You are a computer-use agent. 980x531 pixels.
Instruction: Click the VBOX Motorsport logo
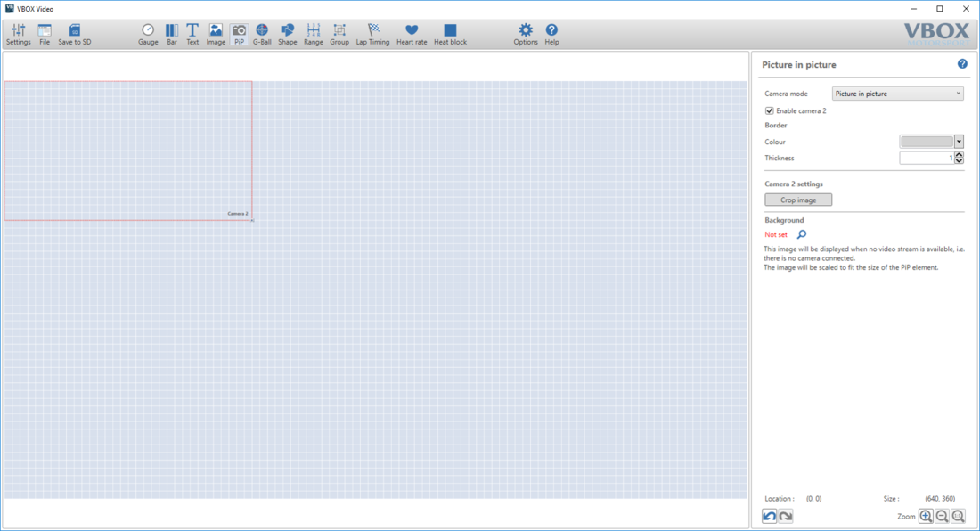pyautogui.click(x=936, y=35)
